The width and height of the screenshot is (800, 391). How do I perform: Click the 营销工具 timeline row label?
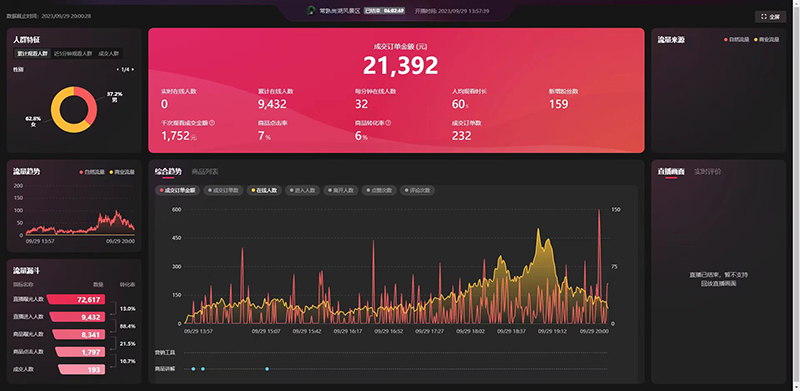pos(164,353)
